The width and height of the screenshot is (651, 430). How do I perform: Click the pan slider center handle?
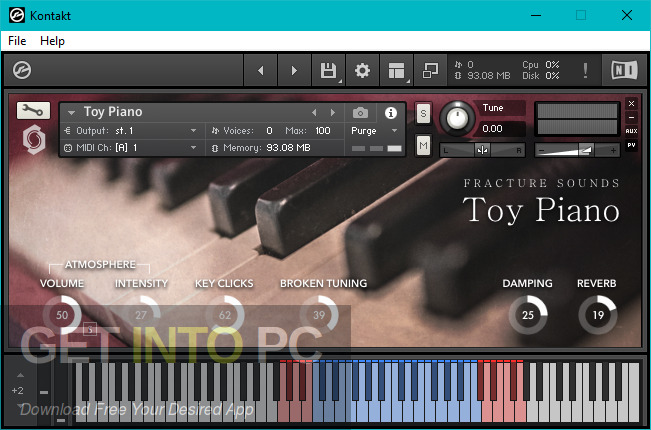tap(482, 150)
